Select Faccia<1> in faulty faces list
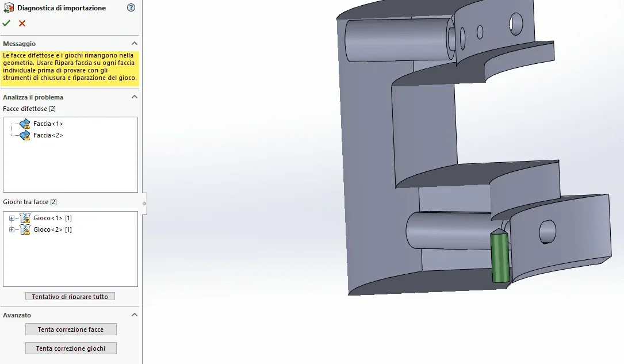This screenshot has height=364, width=624. (x=48, y=124)
